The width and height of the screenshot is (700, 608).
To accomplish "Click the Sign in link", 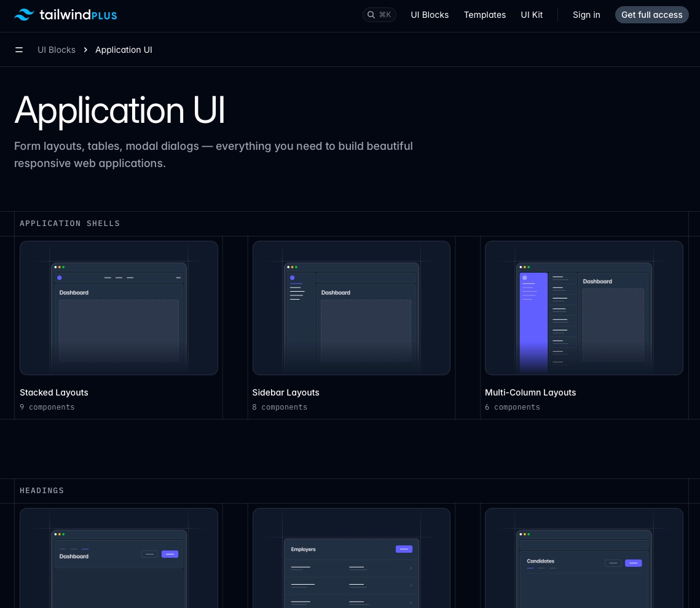I will [586, 15].
